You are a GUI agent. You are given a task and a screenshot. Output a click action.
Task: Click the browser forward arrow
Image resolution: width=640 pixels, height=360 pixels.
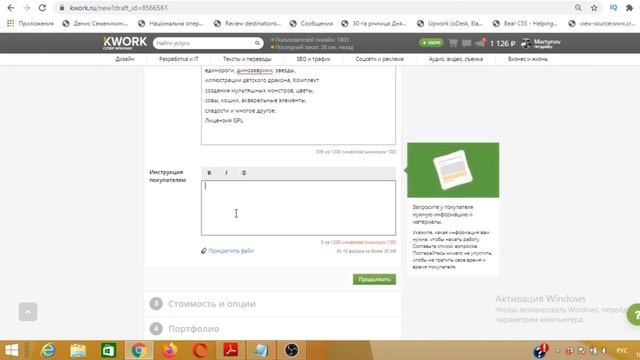27,8
